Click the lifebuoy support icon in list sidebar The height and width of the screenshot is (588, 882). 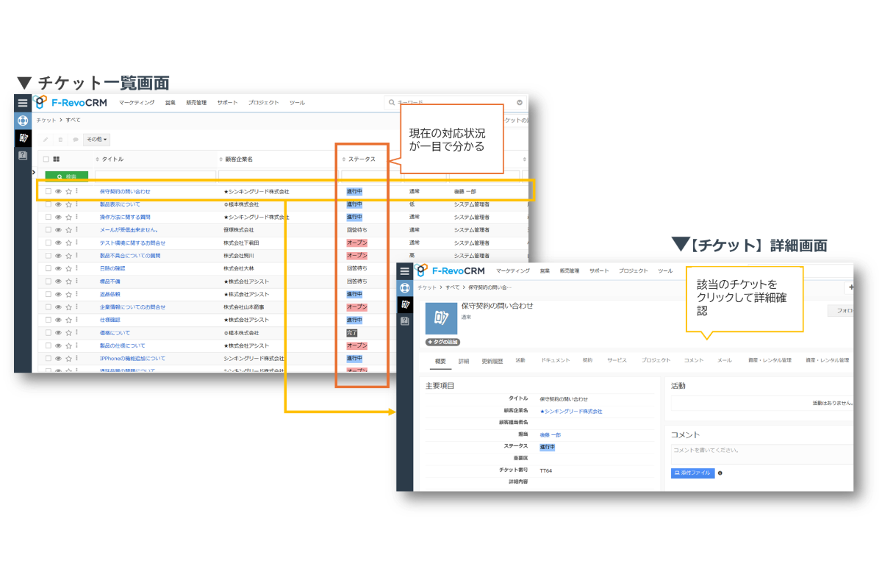[23, 121]
